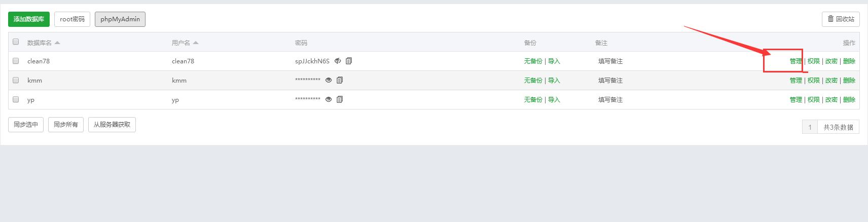Screen dimensions: 868x222
Task: Open the root密码 settings
Action: tap(72, 19)
